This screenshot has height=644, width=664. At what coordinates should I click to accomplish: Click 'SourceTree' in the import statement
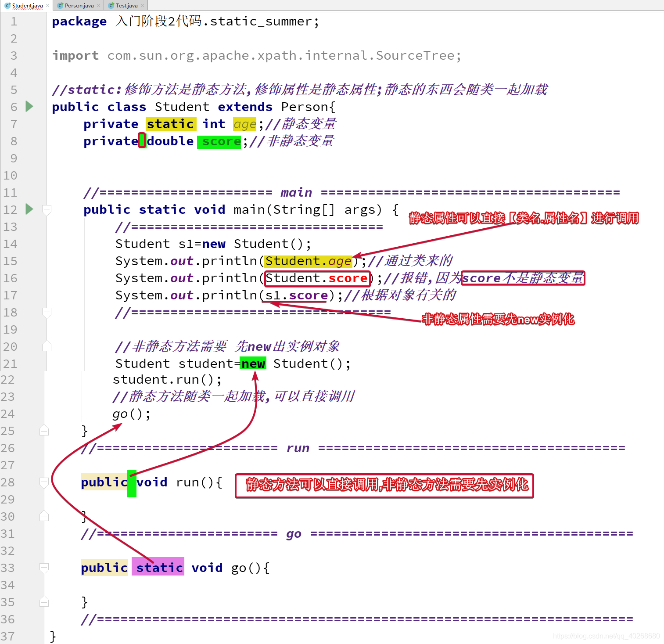pyautogui.click(x=415, y=56)
